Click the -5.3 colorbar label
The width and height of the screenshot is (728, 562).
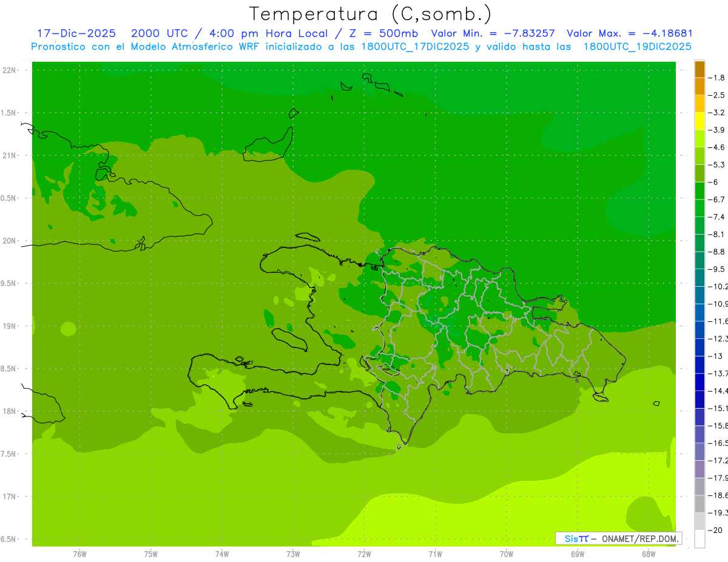(718, 164)
